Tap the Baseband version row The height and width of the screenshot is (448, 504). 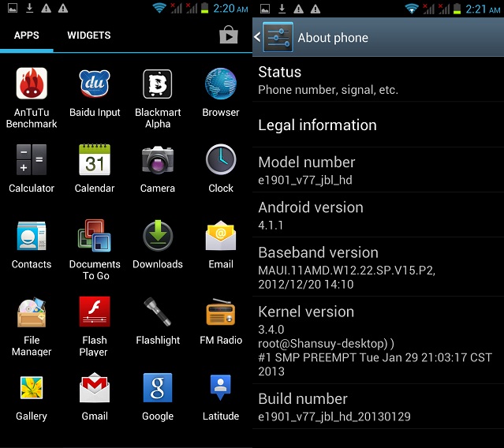(378, 267)
